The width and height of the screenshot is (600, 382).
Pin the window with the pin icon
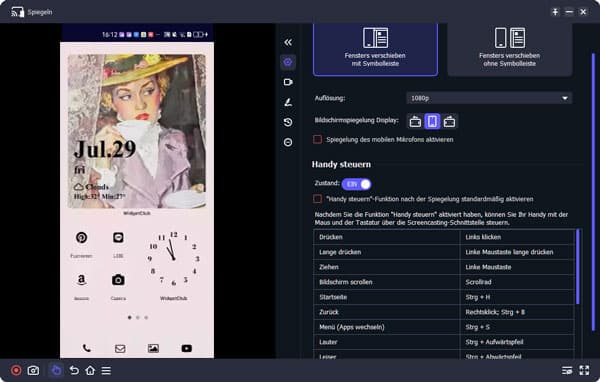(x=555, y=12)
